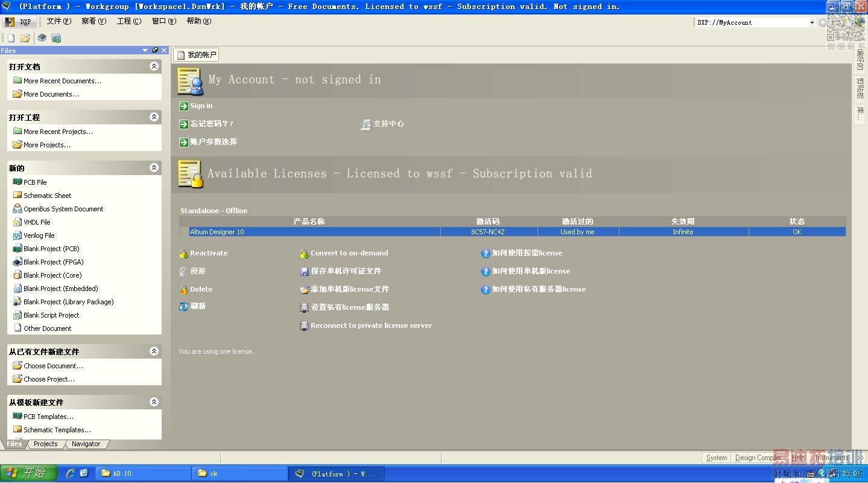Select Choose Project... under existing files
This screenshot has height=483, width=868.
[x=49, y=379]
